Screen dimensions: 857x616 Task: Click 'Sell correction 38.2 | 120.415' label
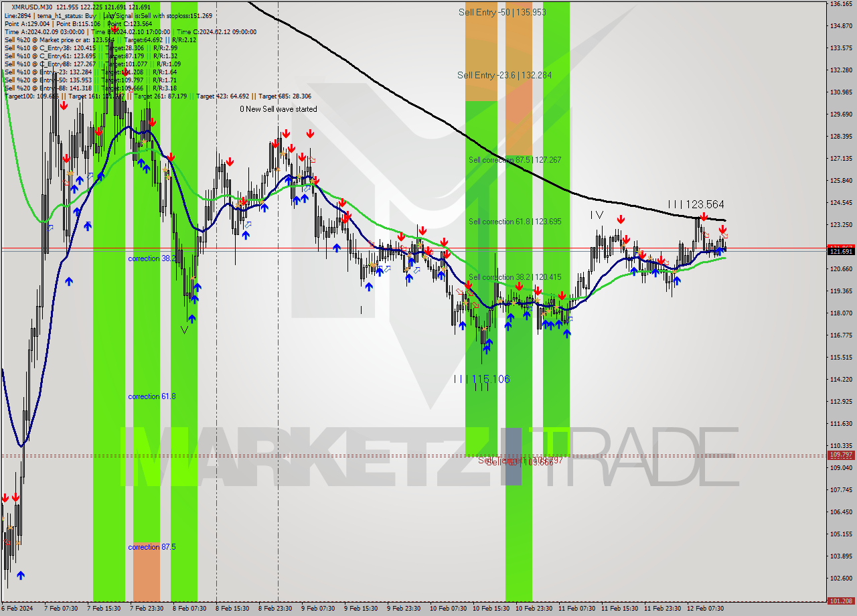pos(515,277)
